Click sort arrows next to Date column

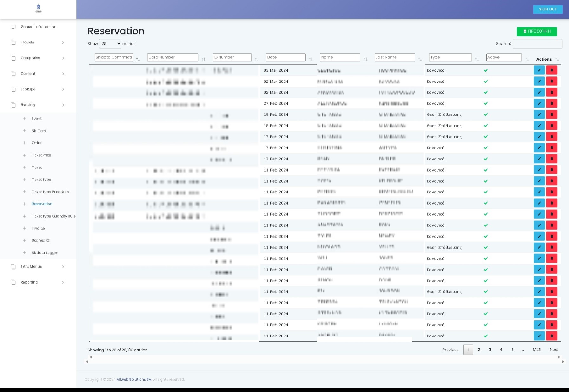point(311,59)
